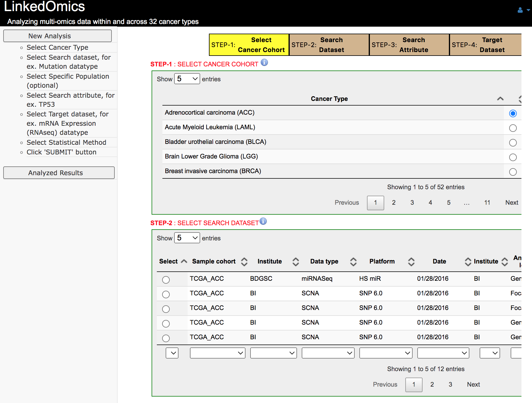The height and width of the screenshot is (403, 532).
Task: Select the Acute Myeloid Leukemia radio button
Action: coord(513,128)
